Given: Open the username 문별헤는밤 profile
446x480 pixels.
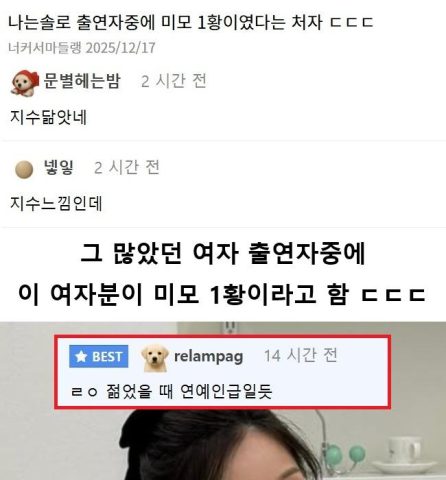Looking at the screenshot, I should [82, 81].
